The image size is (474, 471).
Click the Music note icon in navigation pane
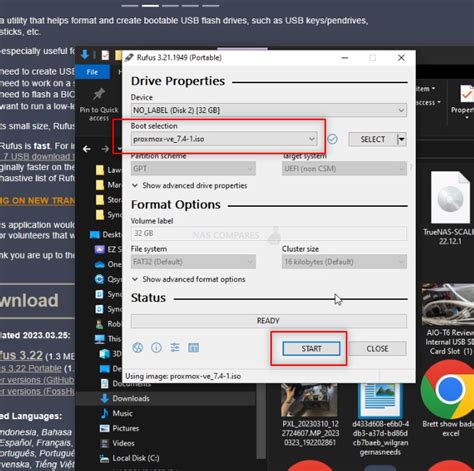[x=105, y=413]
